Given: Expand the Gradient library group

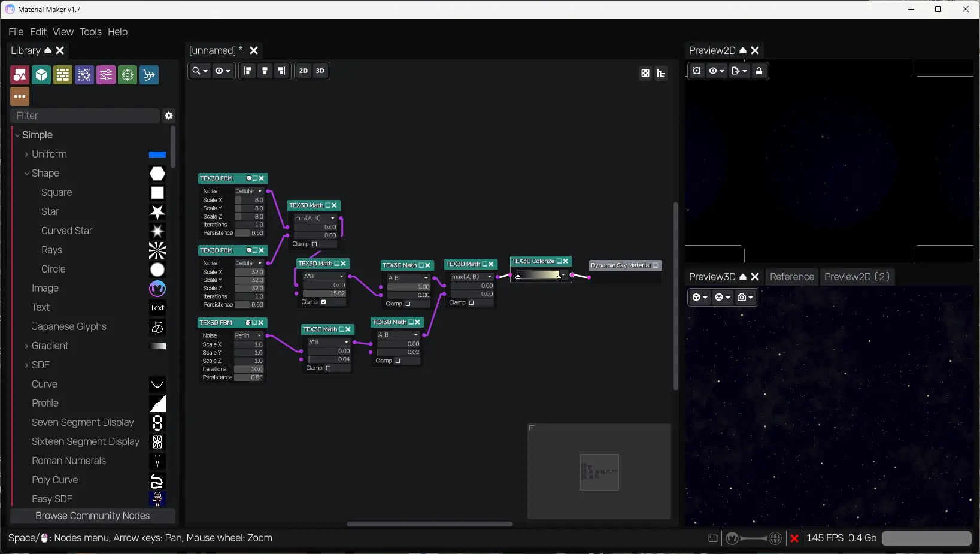Looking at the screenshot, I should point(27,346).
